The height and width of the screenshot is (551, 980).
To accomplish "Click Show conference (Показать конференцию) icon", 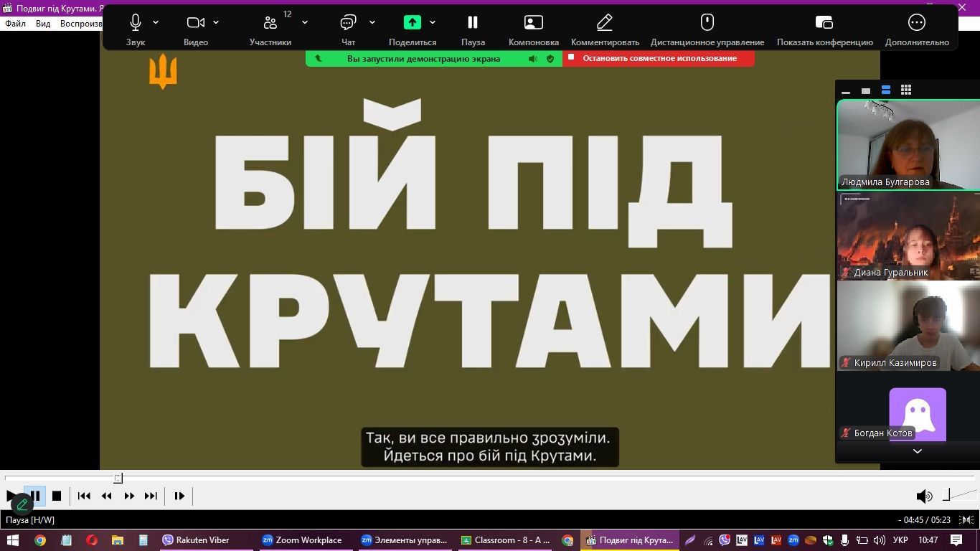I will tap(824, 23).
